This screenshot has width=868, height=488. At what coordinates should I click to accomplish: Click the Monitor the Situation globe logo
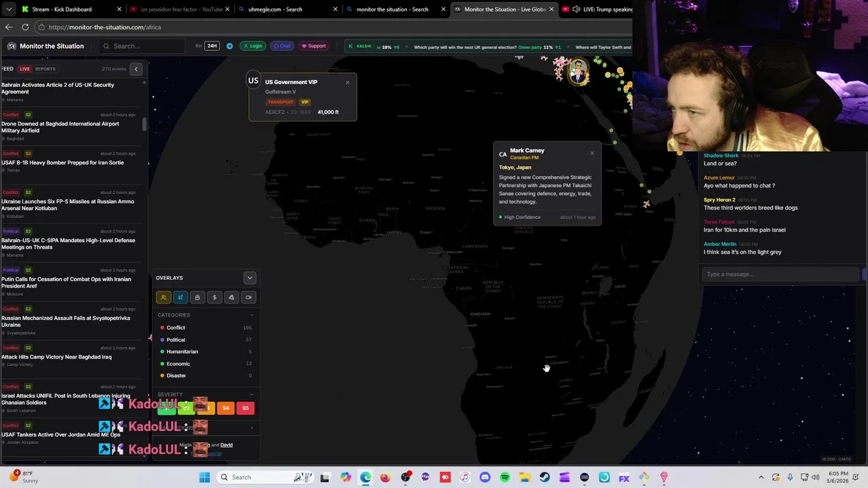(12, 46)
